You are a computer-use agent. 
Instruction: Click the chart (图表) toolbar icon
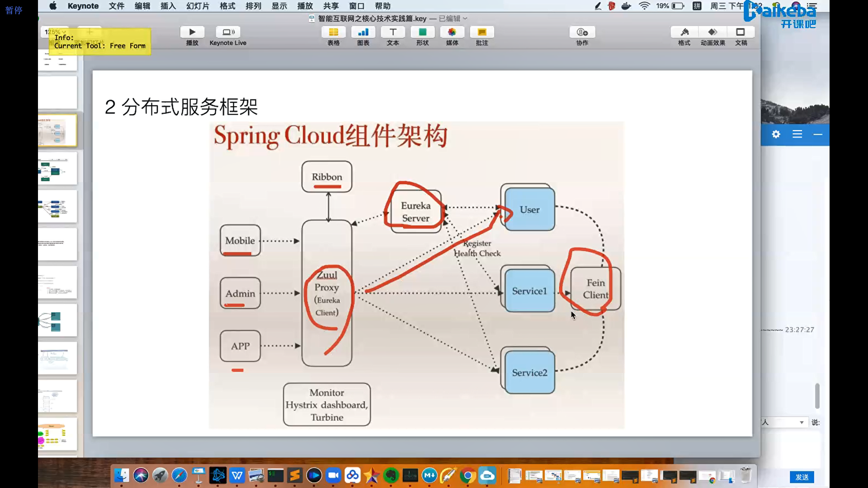pyautogui.click(x=363, y=32)
